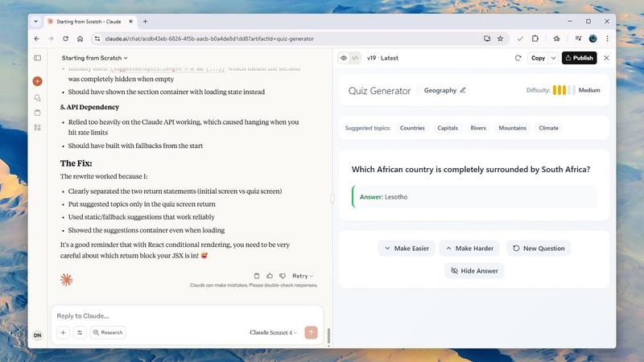Open the v19 Latest version selector

pos(382,58)
